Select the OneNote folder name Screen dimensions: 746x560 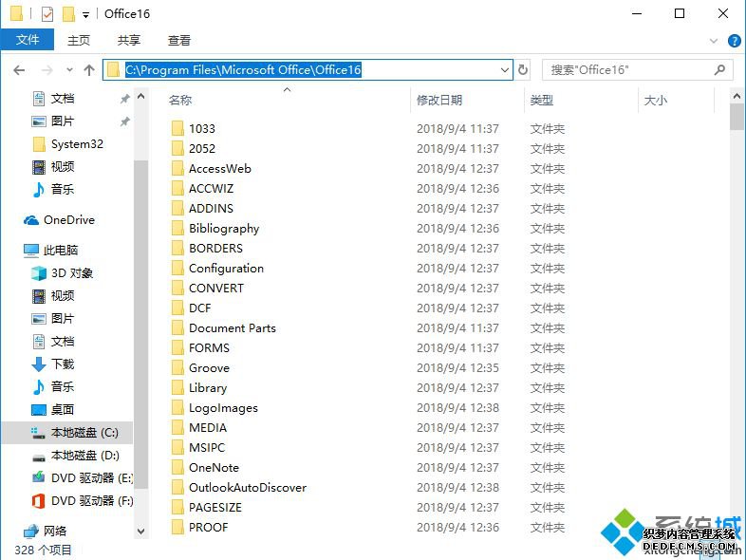point(214,468)
